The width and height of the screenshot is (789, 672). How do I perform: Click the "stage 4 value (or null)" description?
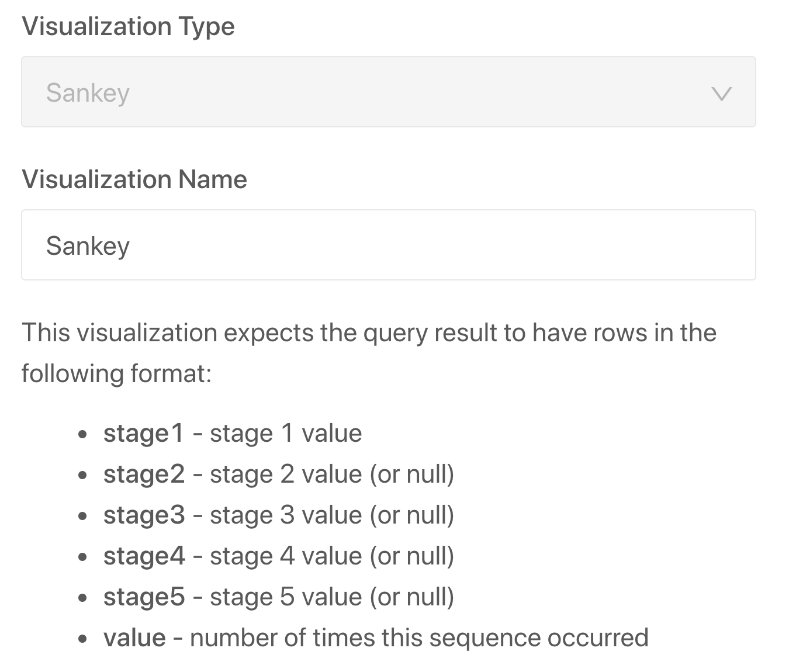[x=331, y=556]
